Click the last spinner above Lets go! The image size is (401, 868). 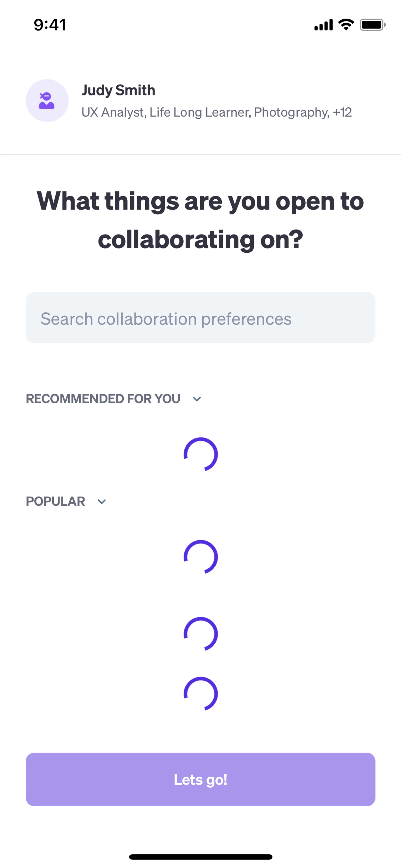(201, 693)
